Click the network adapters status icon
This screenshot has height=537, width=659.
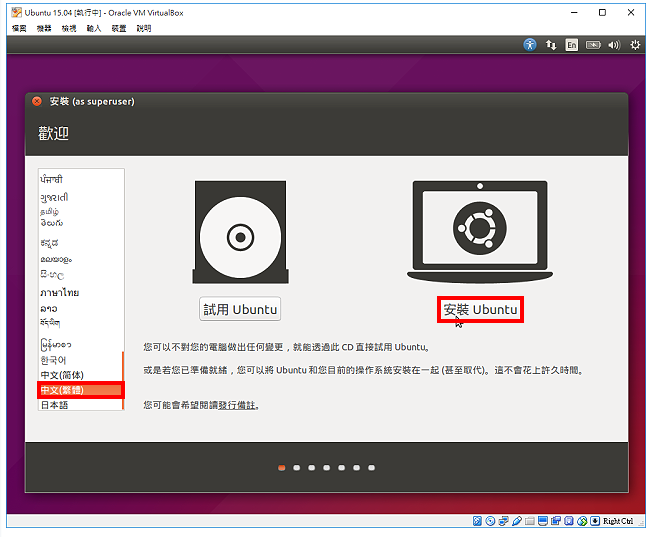[x=503, y=521]
